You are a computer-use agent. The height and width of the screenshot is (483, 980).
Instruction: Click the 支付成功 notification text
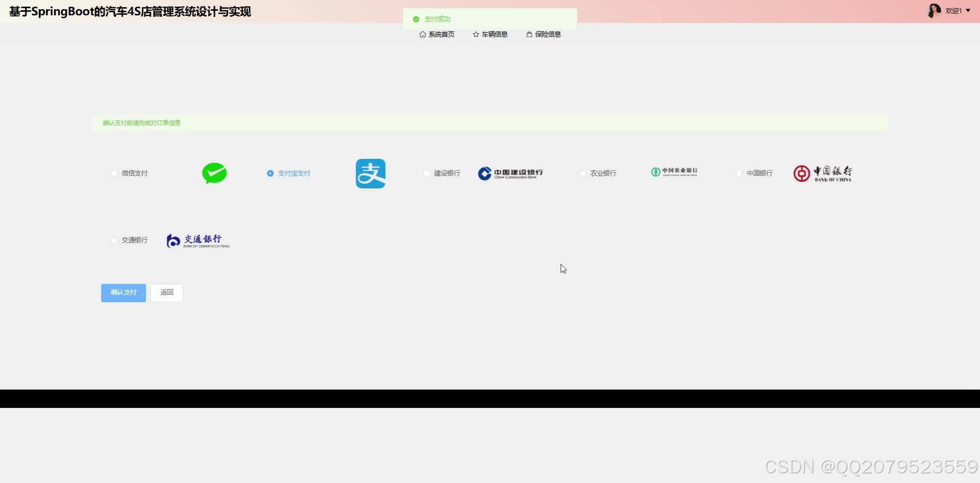coord(437,19)
